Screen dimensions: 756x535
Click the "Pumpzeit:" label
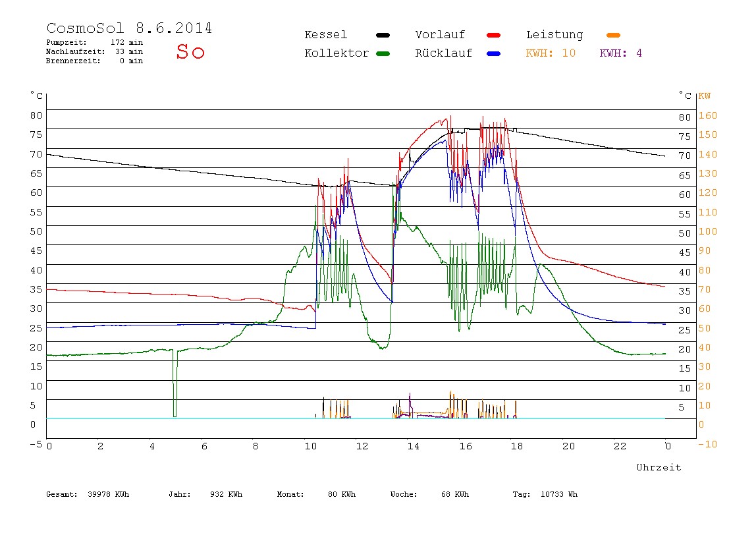(66, 42)
